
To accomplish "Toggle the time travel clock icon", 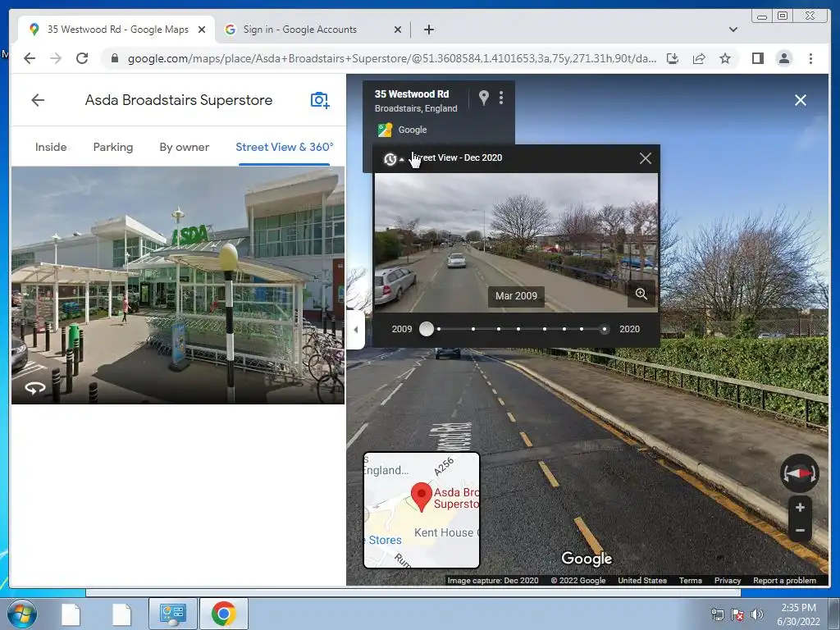I will [x=390, y=158].
